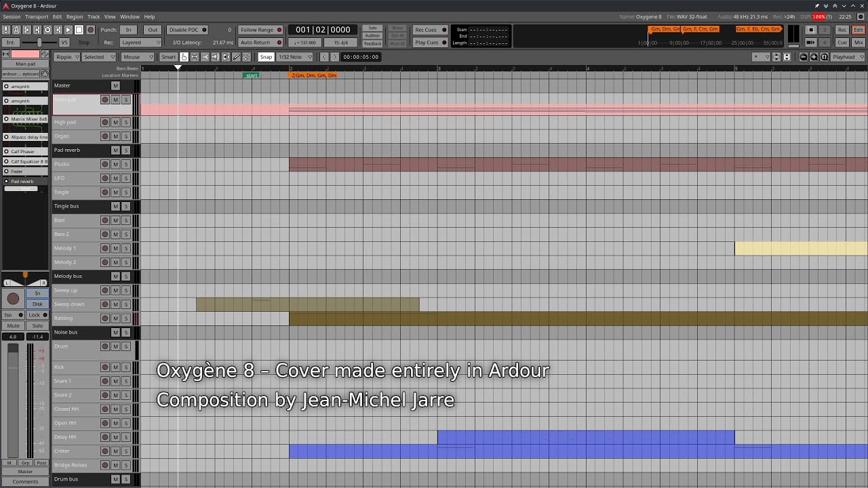Click the Disable PDC button
Image resolution: width=868 pixels, height=488 pixels.
(188, 30)
